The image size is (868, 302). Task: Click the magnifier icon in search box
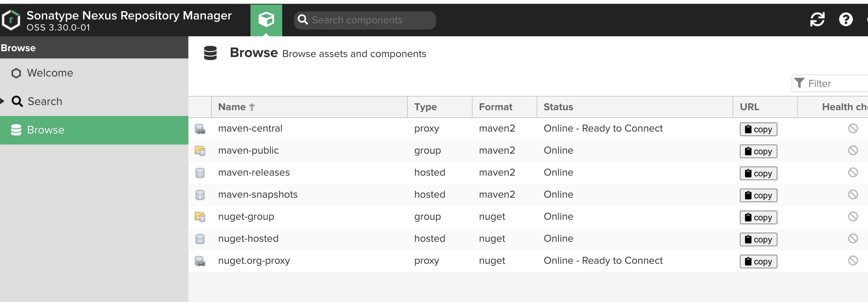click(303, 20)
